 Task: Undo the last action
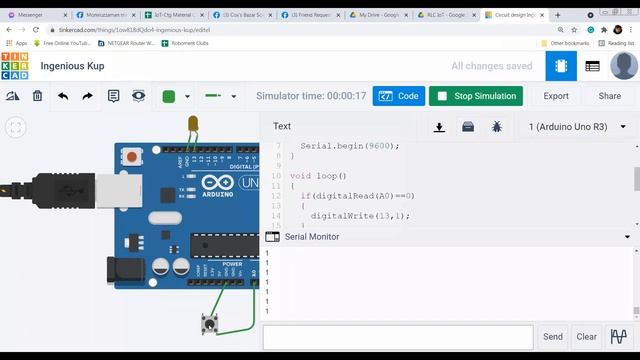click(63, 96)
